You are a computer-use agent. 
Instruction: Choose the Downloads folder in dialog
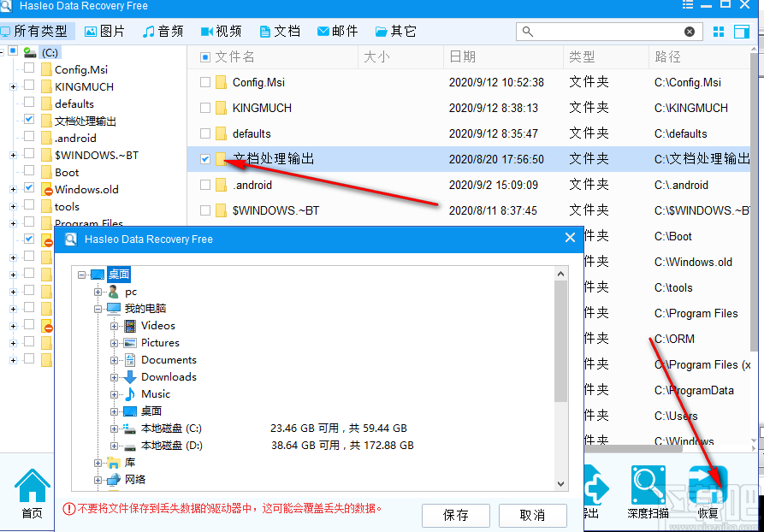tap(169, 377)
